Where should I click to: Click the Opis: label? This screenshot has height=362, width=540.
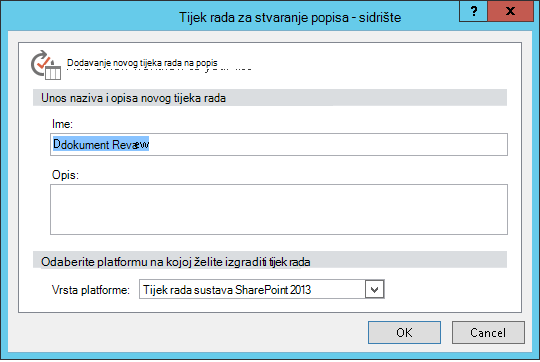point(65,175)
